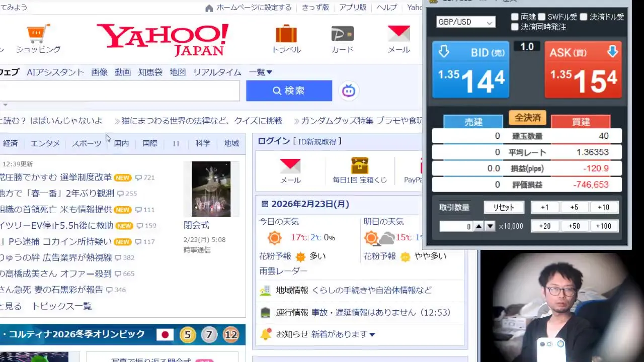Click the 地域情報 building icon
The image size is (644, 362).
265,290
